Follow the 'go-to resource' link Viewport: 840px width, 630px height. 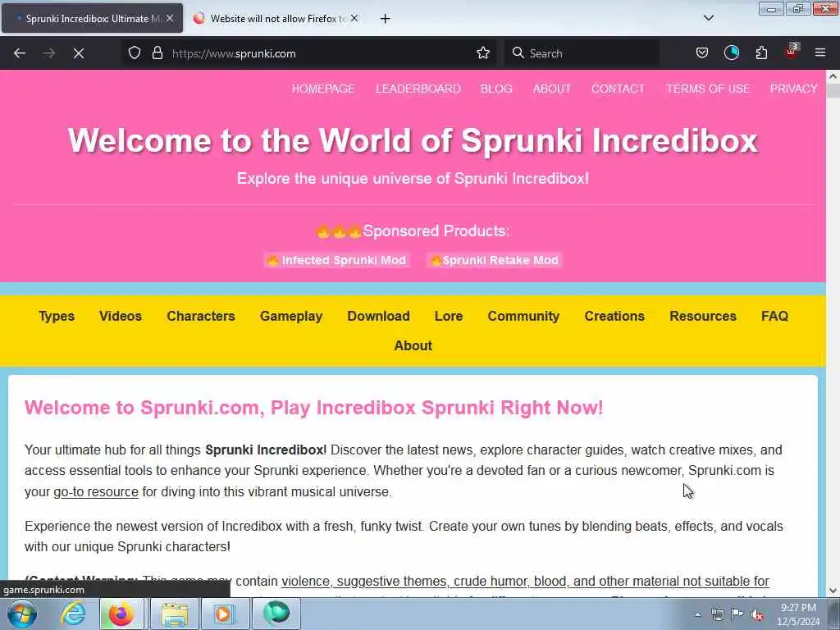click(96, 492)
